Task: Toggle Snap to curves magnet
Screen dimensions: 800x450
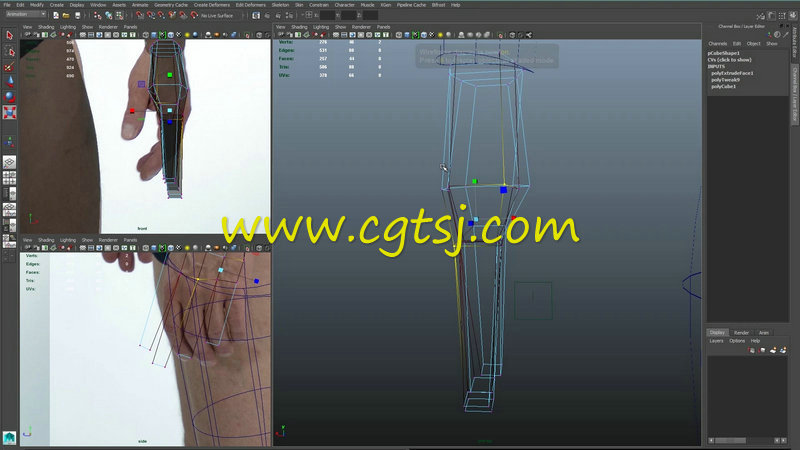Action: 151,15
